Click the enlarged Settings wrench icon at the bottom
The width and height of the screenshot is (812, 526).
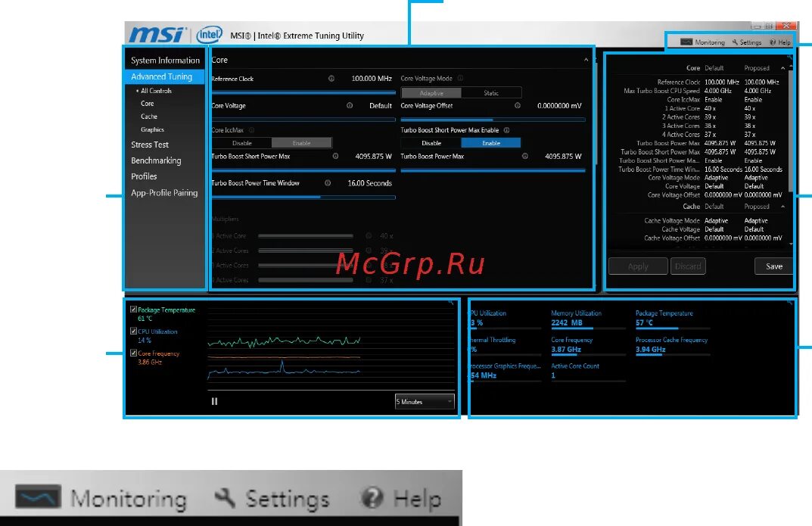226,498
